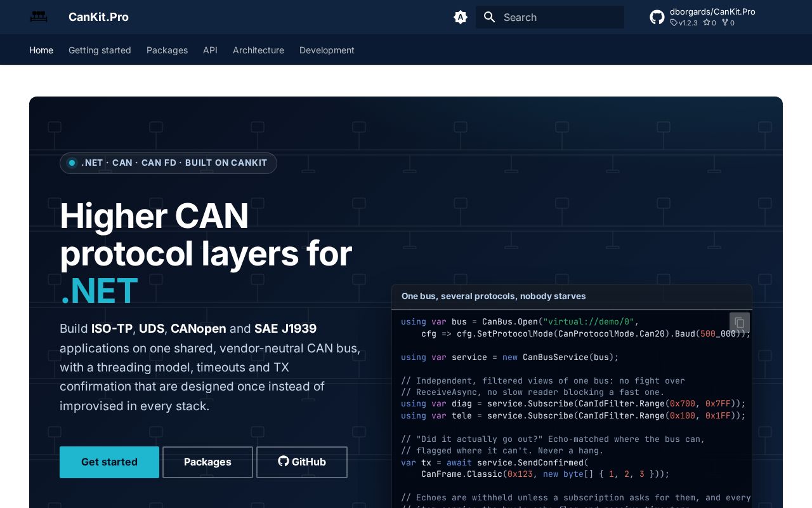
Task: Click the Packages hero button
Action: 207,462
